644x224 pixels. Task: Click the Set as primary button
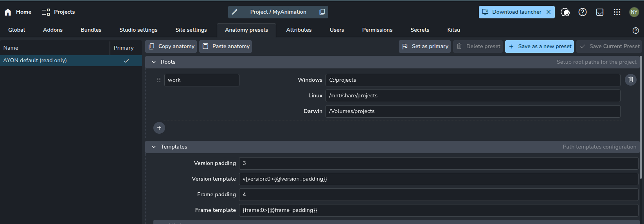coord(425,47)
